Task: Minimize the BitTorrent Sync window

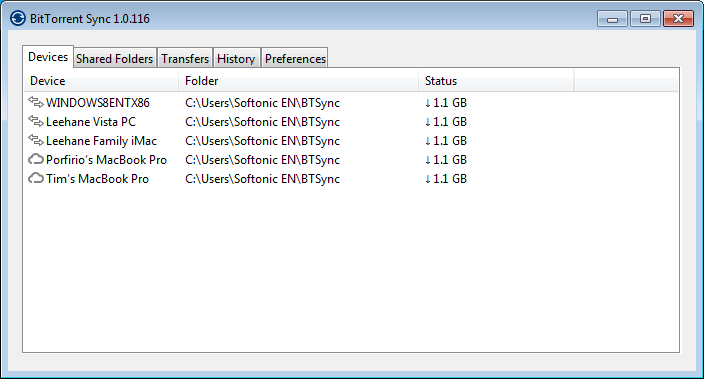Action: point(612,19)
